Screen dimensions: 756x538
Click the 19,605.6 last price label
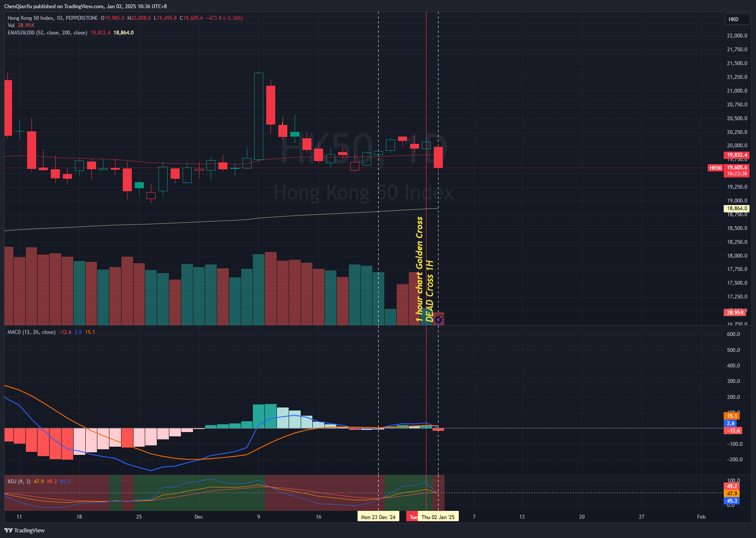pos(737,168)
